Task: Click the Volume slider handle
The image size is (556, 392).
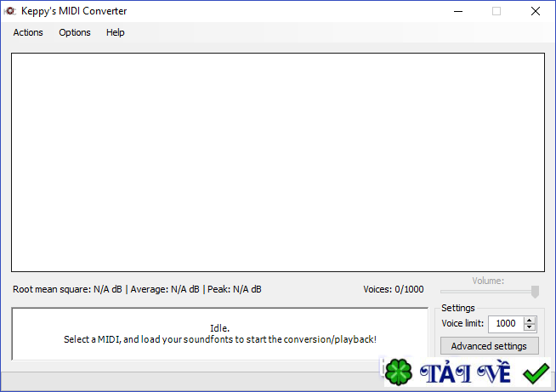Action: coord(535,292)
